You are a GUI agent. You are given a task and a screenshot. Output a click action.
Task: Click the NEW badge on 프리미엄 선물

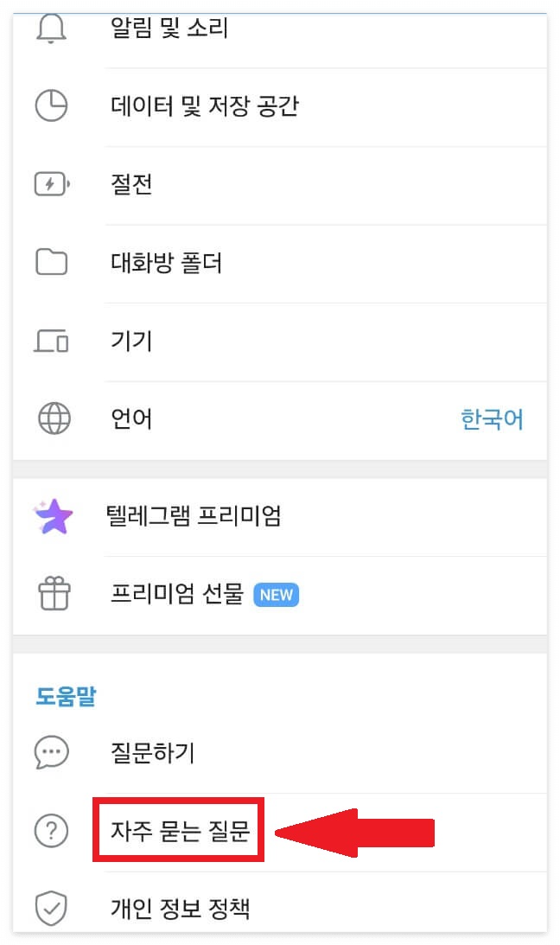click(276, 594)
